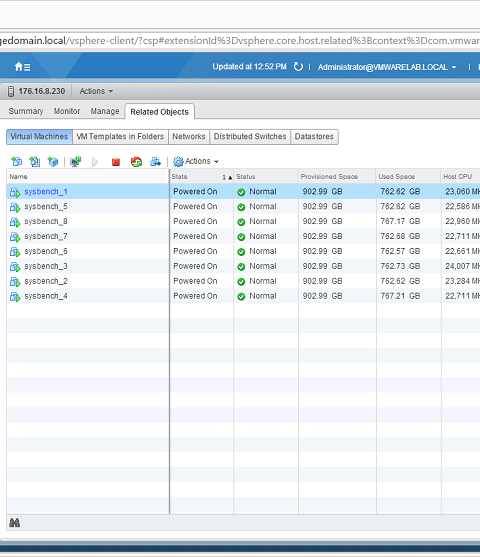Select the sysbench_3 row name
This screenshot has height=557, width=480.
(46, 266)
